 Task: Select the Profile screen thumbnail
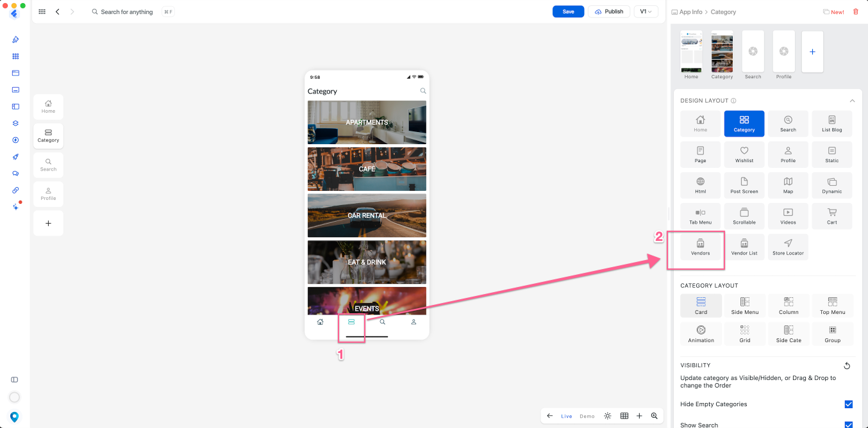783,52
